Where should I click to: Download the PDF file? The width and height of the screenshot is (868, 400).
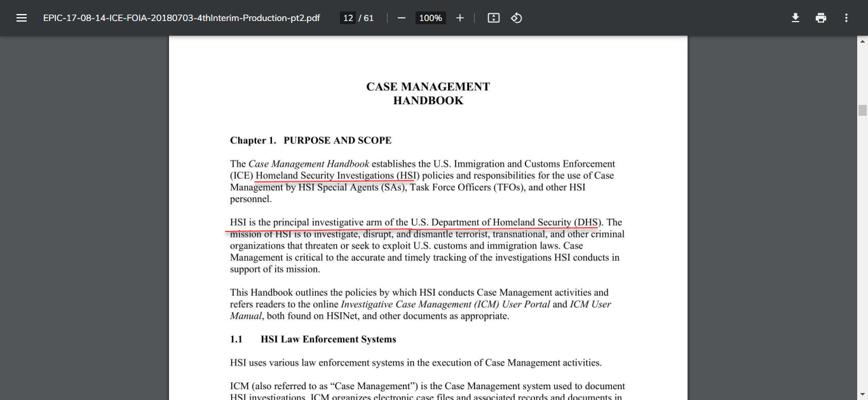pyautogui.click(x=796, y=18)
